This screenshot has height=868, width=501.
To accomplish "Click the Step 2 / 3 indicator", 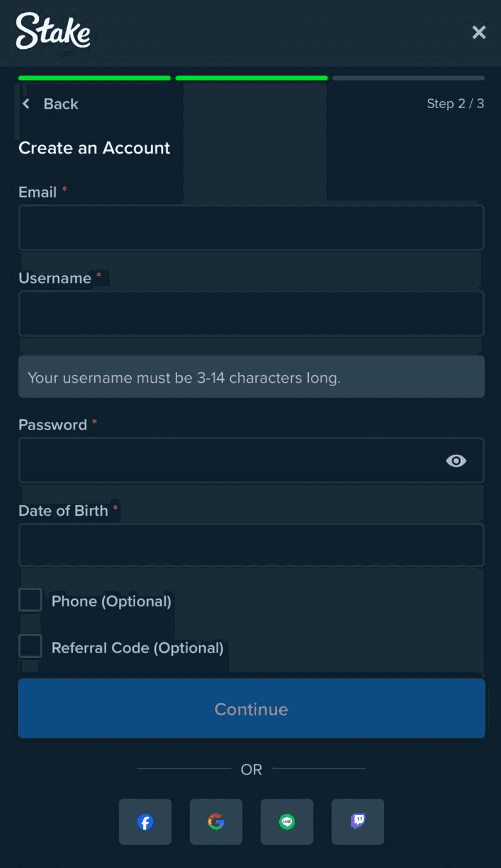I will (455, 103).
